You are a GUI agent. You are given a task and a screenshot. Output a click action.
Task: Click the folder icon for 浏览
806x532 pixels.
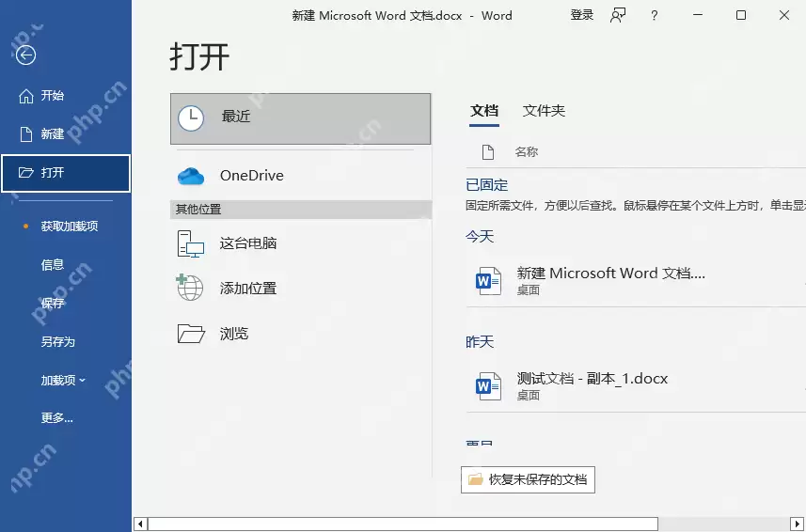tap(191, 334)
